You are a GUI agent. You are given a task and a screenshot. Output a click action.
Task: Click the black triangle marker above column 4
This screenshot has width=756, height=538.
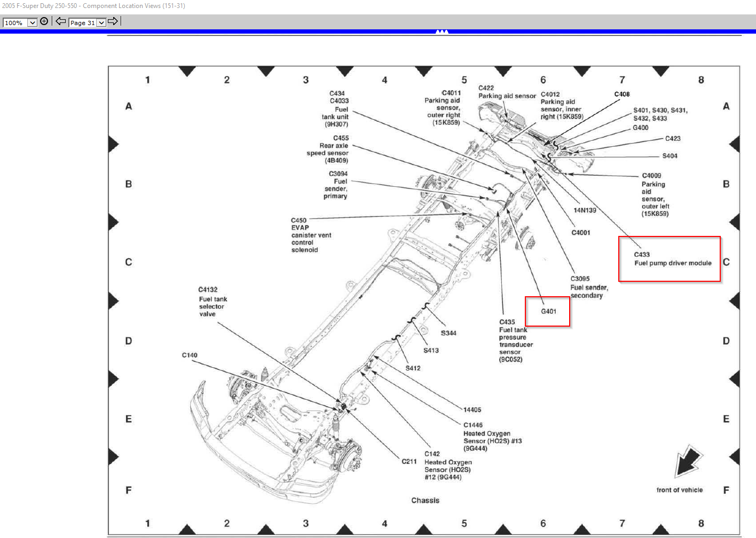click(423, 70)
